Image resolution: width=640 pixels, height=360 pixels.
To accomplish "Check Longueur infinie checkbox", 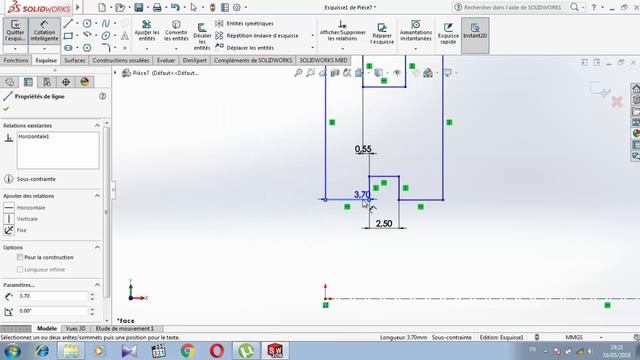I will tap(20, 269).
